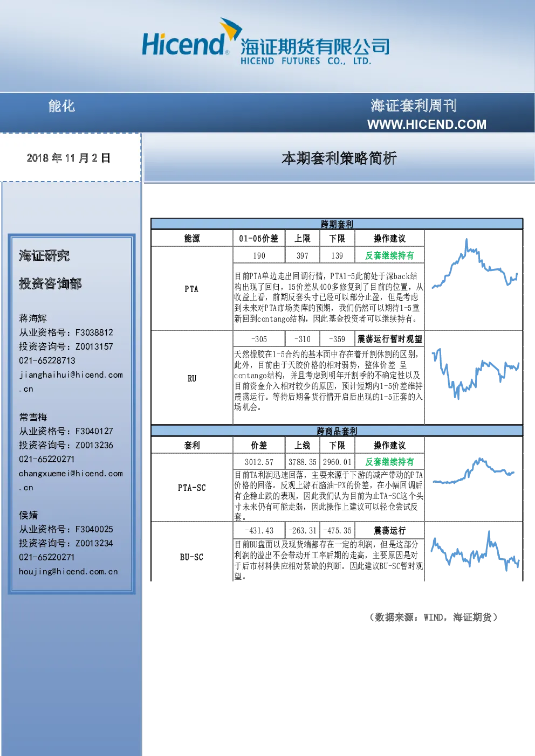Click phone number 021-65228713
Viewport: 535px width, 756px height.
(x=47, y=360)
